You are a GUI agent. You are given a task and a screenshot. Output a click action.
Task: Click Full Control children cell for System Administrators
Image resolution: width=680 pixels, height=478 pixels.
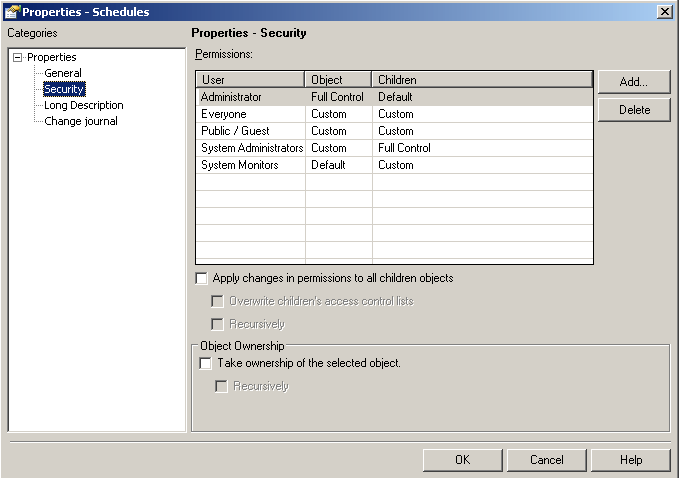[x=483, y=148]
